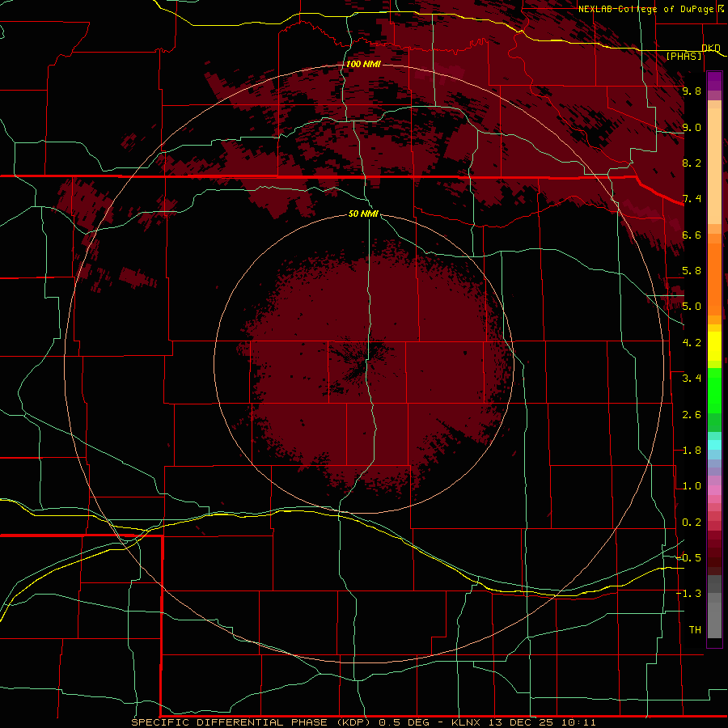
Task: Click the 50 NMI range ring label
Action: [363, 214]
